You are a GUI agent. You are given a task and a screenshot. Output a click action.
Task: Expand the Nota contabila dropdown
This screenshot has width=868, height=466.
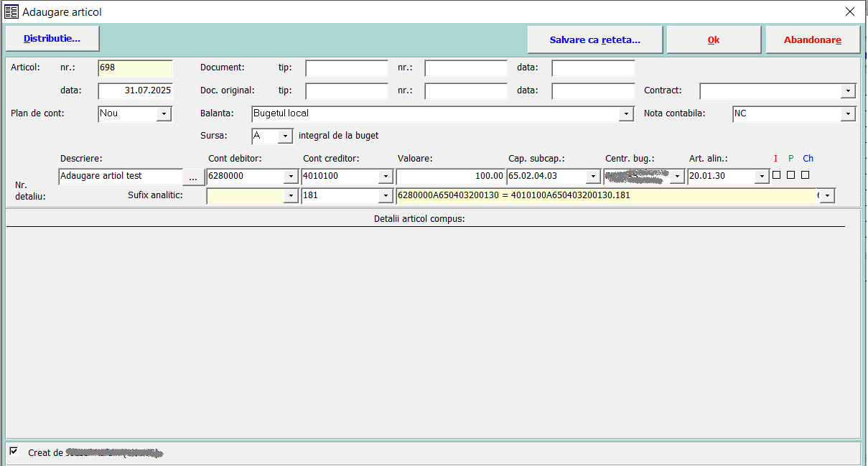pyautogui.click(x=849, y=114)
